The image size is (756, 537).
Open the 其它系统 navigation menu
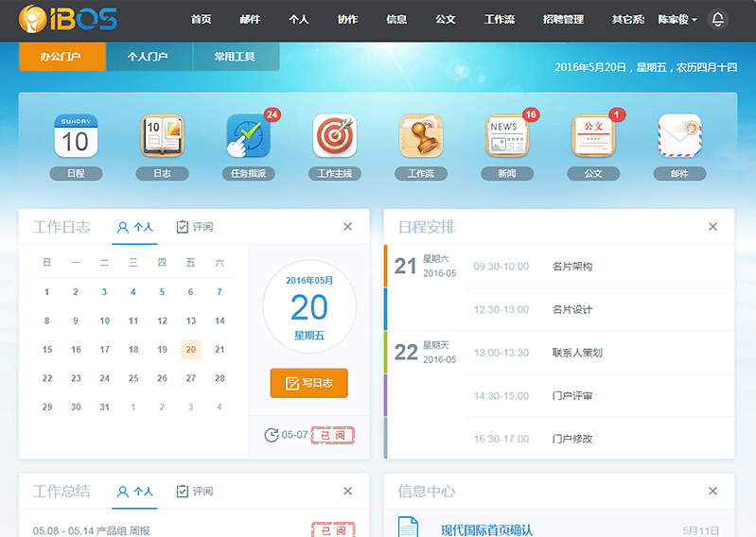(x=627, y=20)
